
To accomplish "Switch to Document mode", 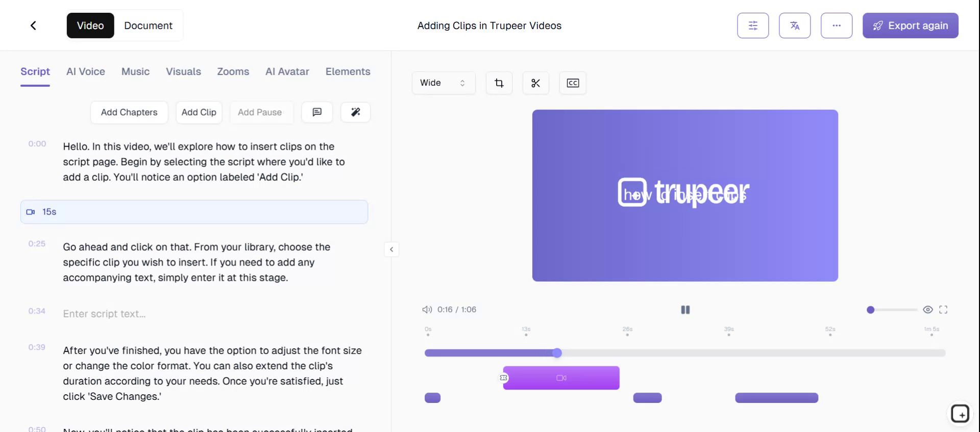I will tap(148, 26).
